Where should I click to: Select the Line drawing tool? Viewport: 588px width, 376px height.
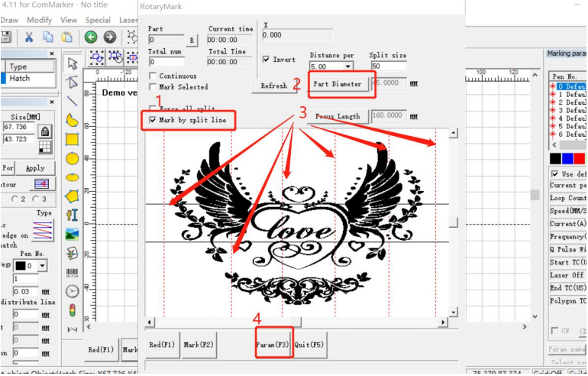72,100
